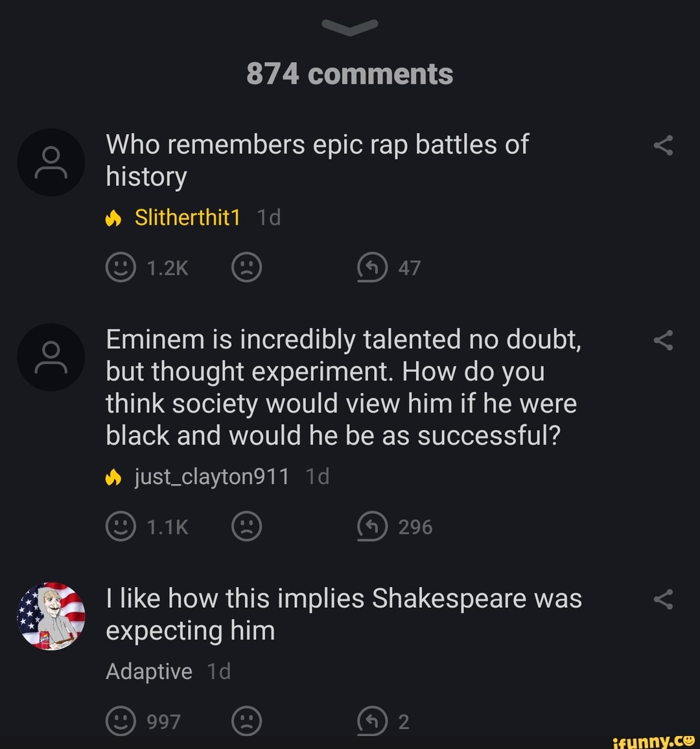Open the 874 comments header
Image resolution: width=700 pixels, height=749 pixels.
pos(350,73)
